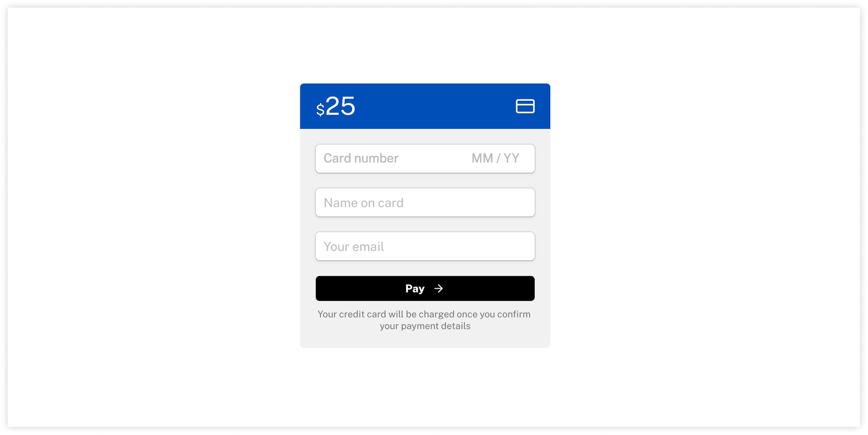Screen dimensions: 868x435
Task: Click gray gap between blue header and Card number
Action: pos(425,136)
